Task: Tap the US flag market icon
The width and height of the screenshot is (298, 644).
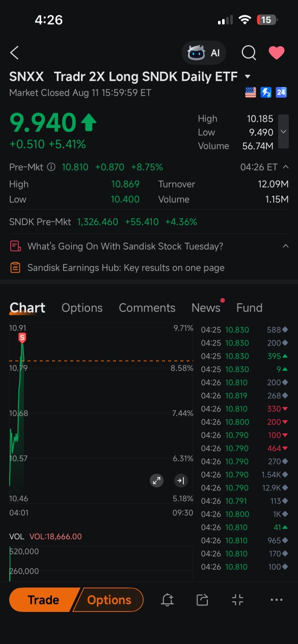Action: coord(251,93)
